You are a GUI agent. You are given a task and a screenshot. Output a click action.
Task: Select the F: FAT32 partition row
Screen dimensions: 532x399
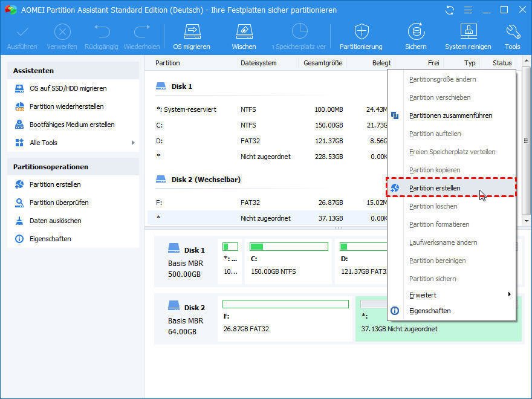coord(267,203)
